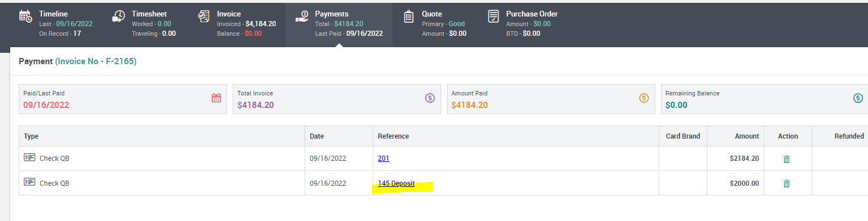
Task: Click Check QB in reference 201 row
Action: click(54, 159)
